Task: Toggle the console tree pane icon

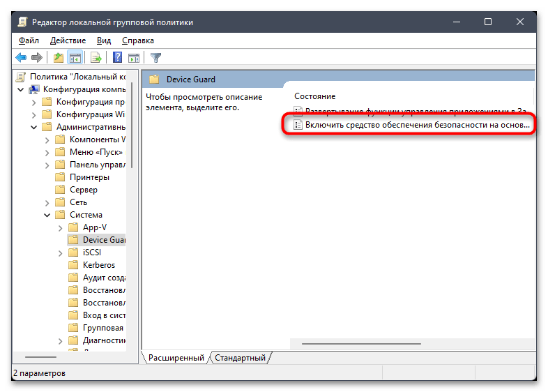Action: [75, 57]
